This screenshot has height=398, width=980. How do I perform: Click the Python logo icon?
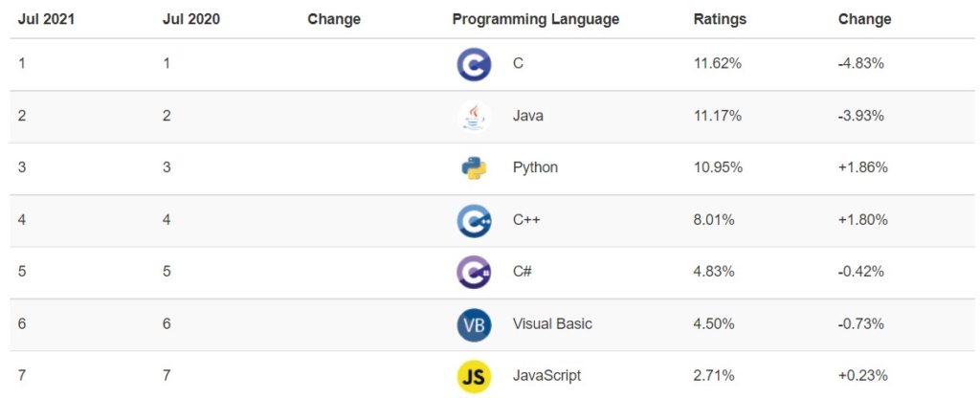pyautogui.click(x=474, y=168)
